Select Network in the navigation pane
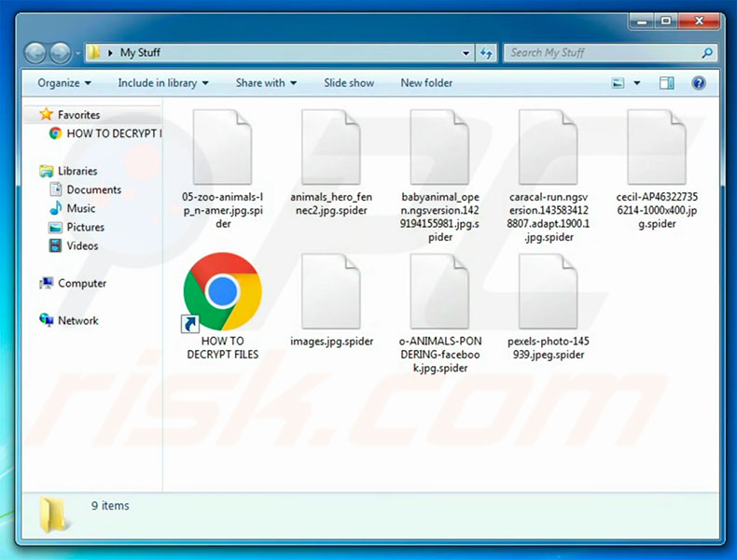Screen dimensions: 737x560 pyautogui.click(x=77, y=320)
